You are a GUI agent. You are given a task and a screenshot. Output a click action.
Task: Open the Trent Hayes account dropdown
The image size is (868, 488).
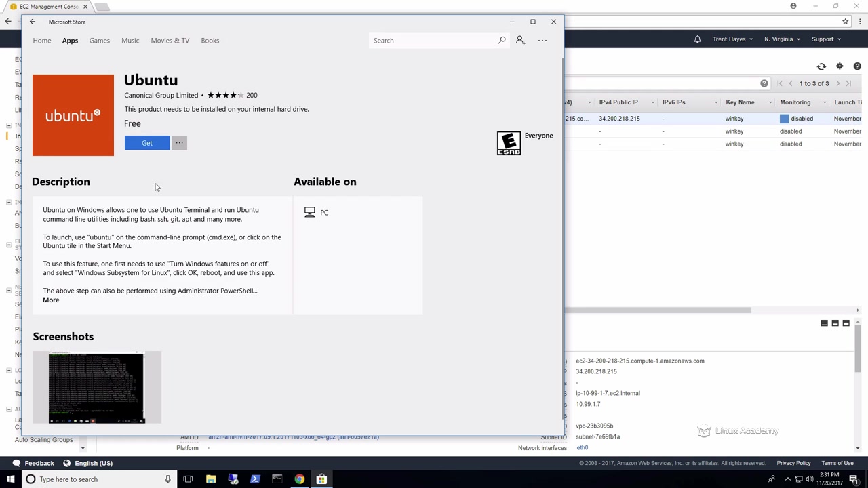pyautogui.click(x=732, y=39)
